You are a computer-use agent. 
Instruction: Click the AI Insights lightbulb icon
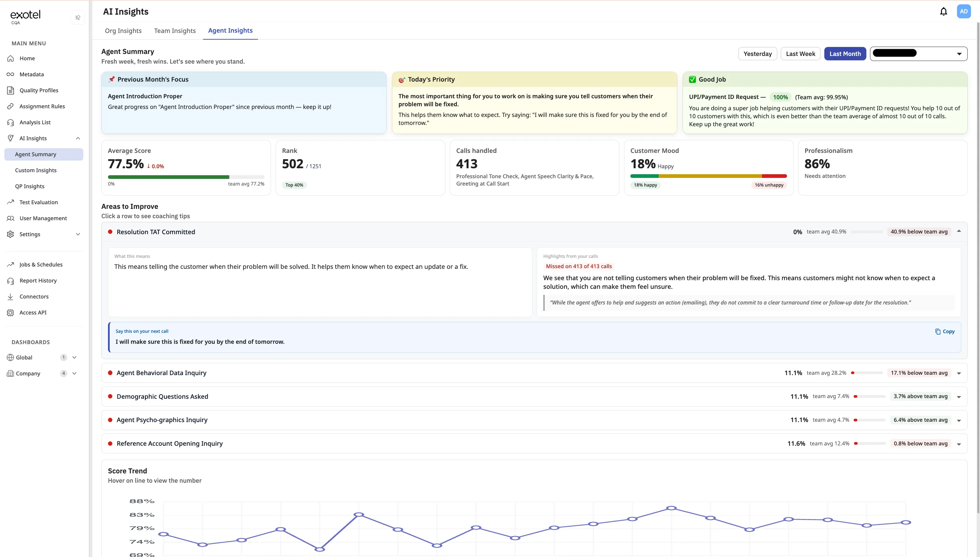pyautogui.click(x=10, y=138)
